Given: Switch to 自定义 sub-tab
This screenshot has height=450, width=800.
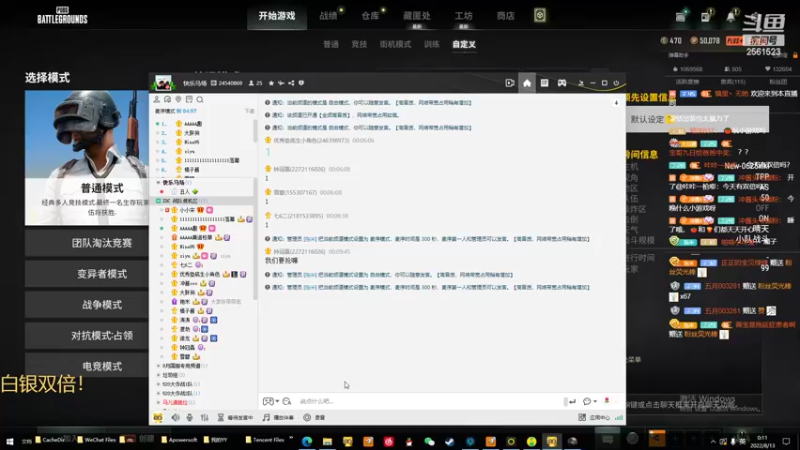Looking at the screenshot, I should point(464,44).
